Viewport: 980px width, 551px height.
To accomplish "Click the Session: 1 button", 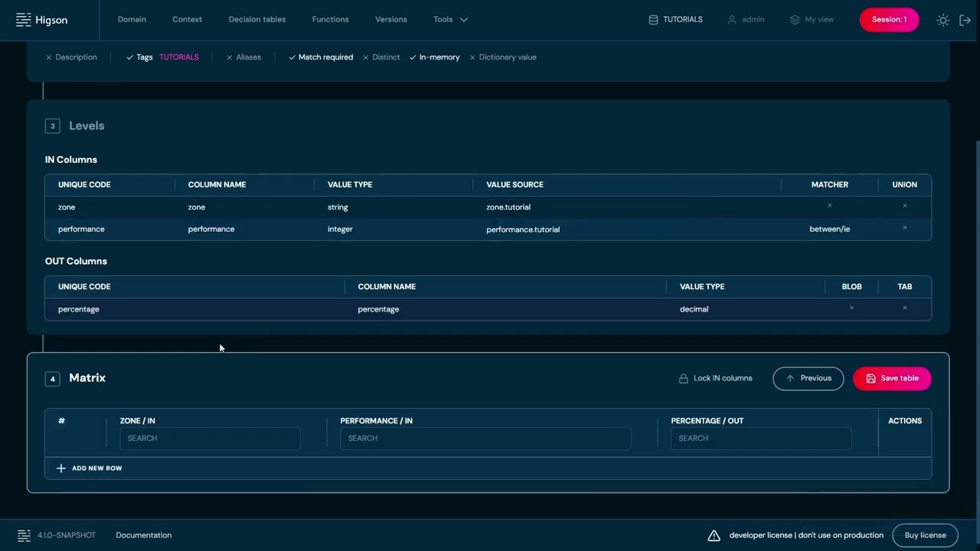I will [x=889, y=20].
